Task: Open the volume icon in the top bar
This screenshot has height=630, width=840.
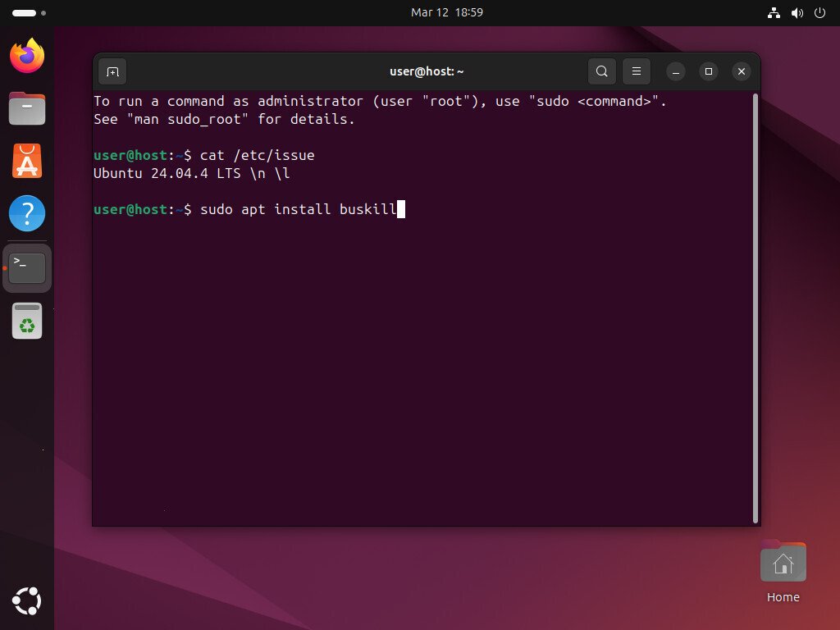Action: coord(797,12)
